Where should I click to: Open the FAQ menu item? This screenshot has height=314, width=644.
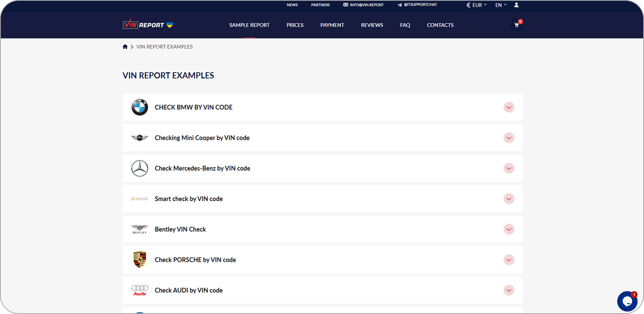[405, 25]
